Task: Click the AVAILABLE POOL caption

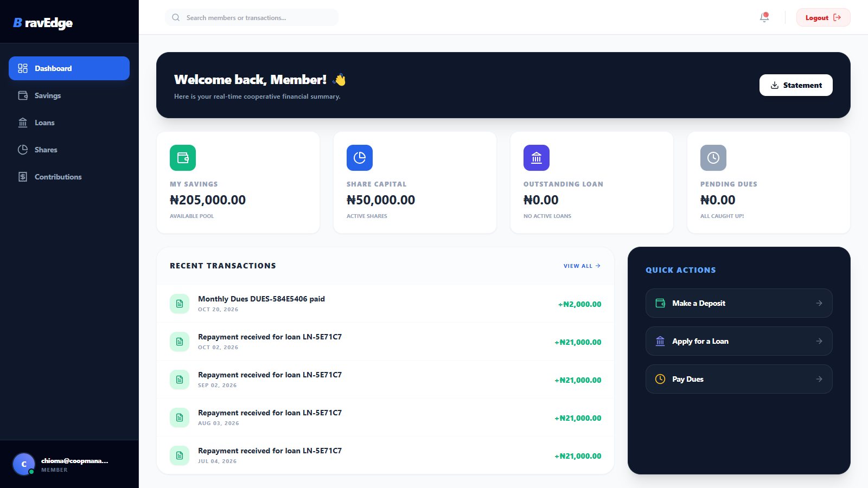Action: coord(192,216)
